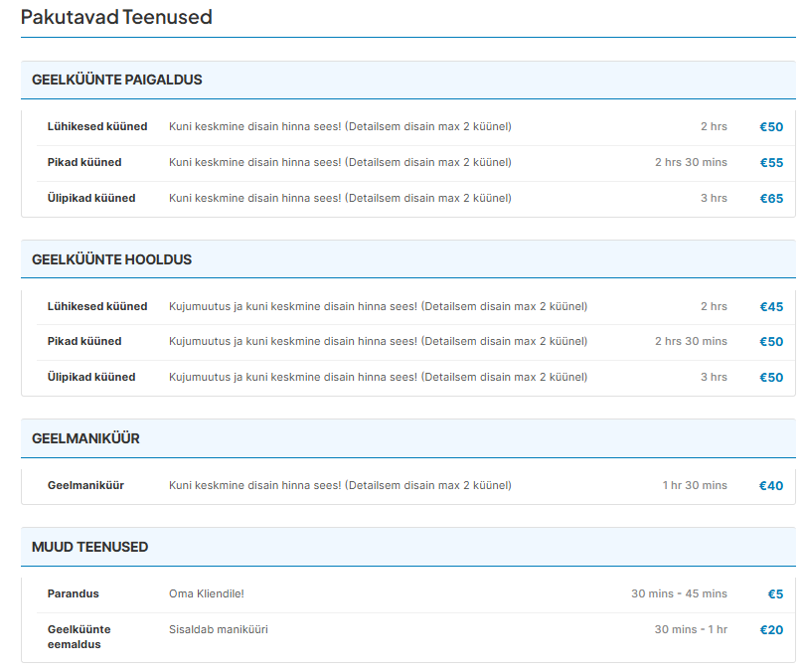This screenshot has height=672, width=803.
Task: Pick Ülipikad küüned in the hooldus section
Action: 91,377
